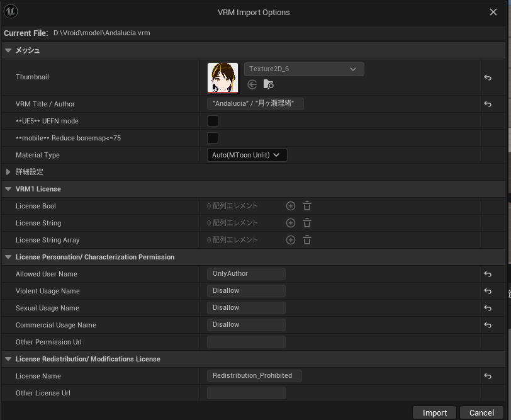The image size is (511, 420).
Task: Click the use-selected-asset arrow under Texture2D_6
Action: tap(252, 83)
